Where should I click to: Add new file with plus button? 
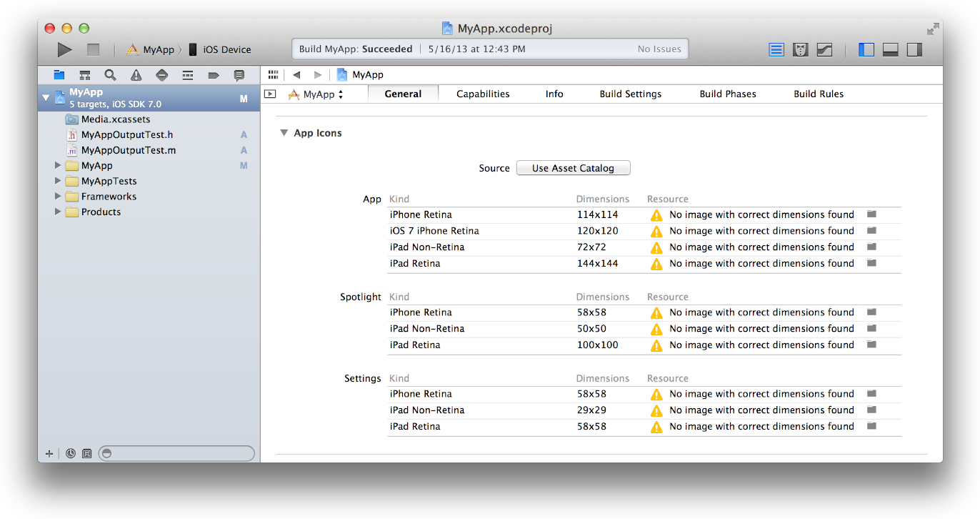click(x=49, y=453)
